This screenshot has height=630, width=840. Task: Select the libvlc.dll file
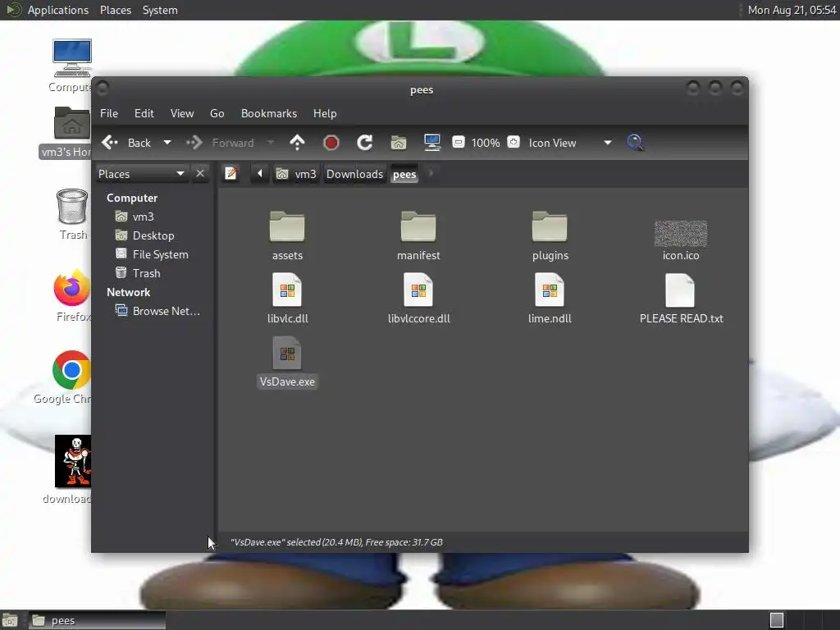(287, 299)
